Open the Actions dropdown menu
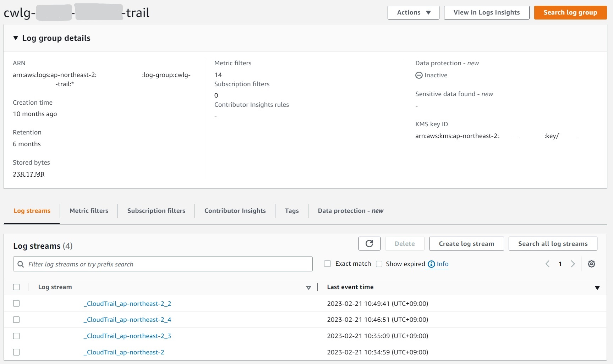Screen dimensions: 613x364 point(413,12)
